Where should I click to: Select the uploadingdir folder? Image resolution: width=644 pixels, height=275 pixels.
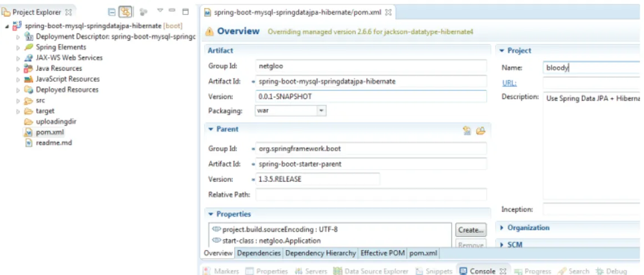[x=50, y=121]
